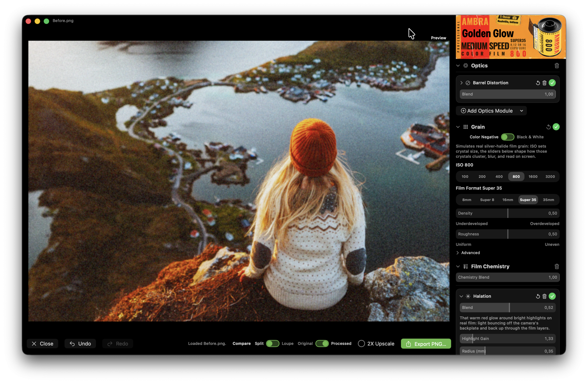588x384 pixels.
Task: Select ISO 1600
Action: pos(533,177)
